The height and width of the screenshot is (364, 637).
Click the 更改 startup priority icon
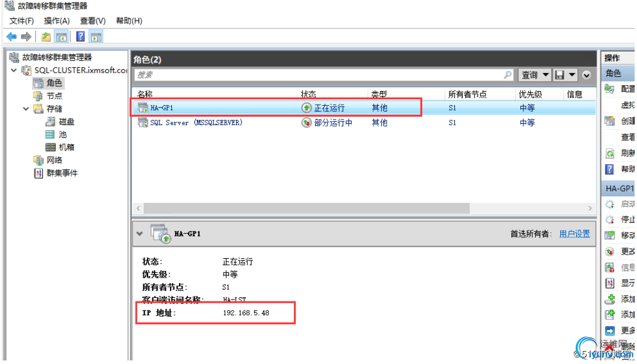point(610,252)
